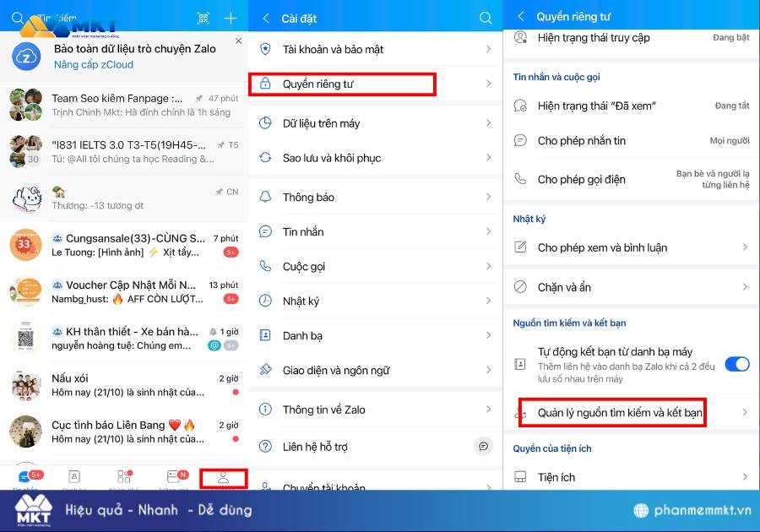
Task: Open the Nấu xói conversation
Action: click(124, 385)
